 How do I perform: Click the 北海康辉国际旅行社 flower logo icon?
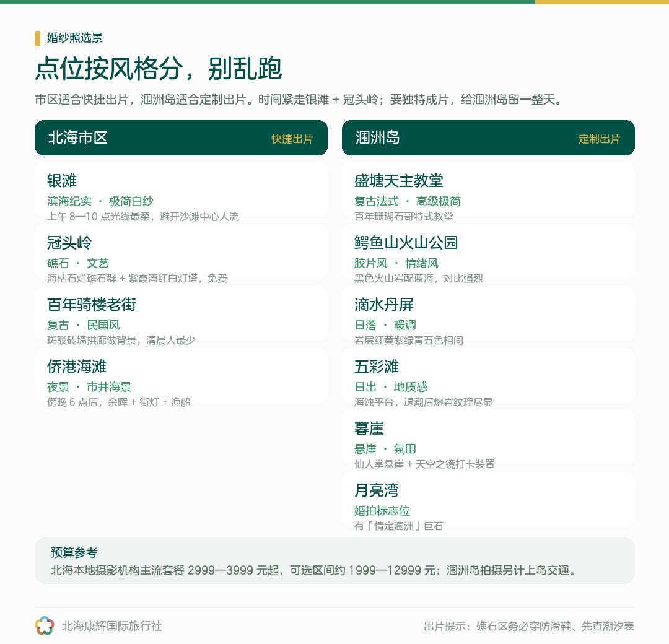coord(45,625)
